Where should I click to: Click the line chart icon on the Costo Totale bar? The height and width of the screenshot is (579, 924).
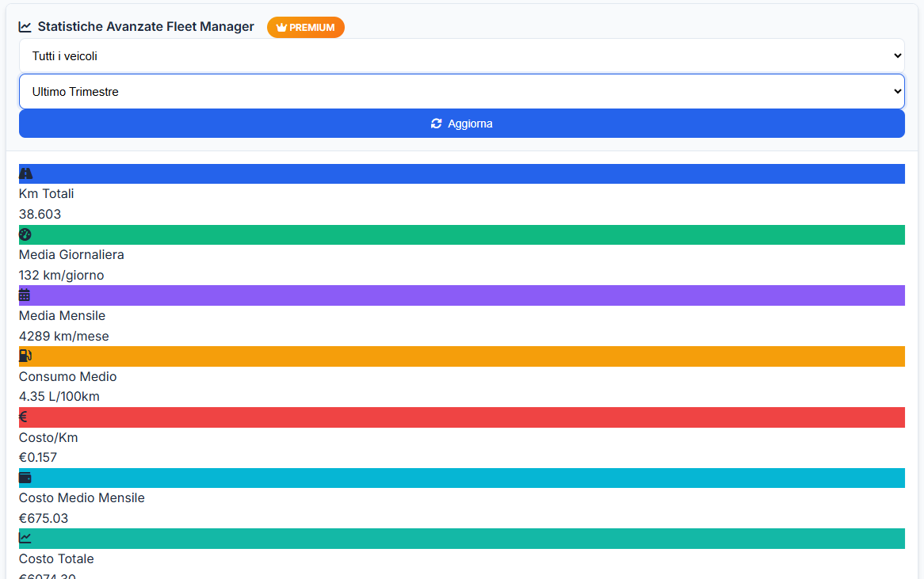[x=24, y=539]
